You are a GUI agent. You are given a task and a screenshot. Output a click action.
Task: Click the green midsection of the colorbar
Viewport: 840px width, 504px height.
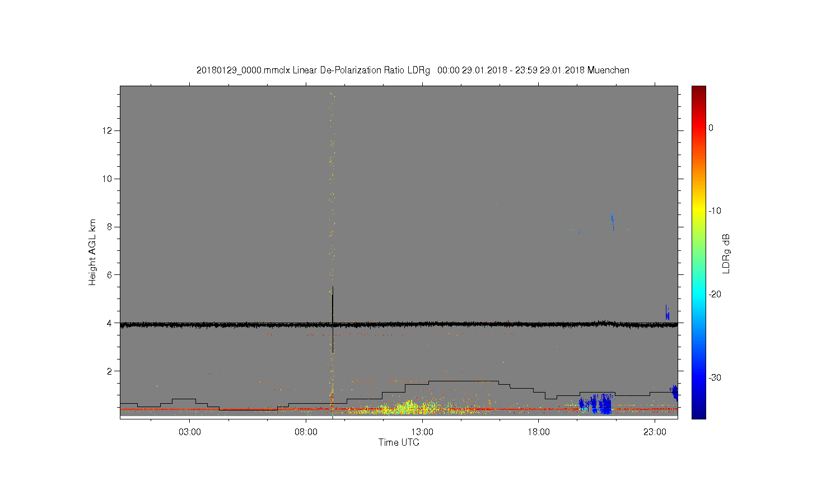pyautogui.click(x=699, y=252)
